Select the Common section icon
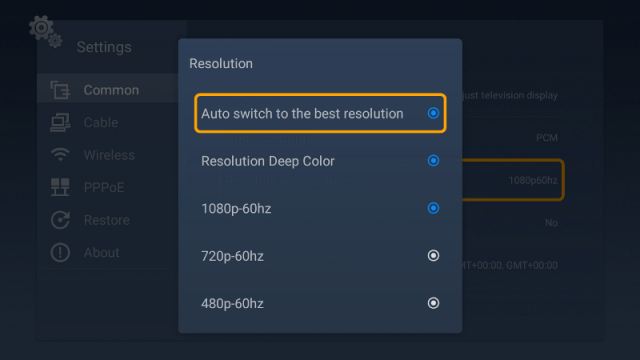The height and width of the screenshot is (360, 640). pyautogui.click(x=60, y=90)
